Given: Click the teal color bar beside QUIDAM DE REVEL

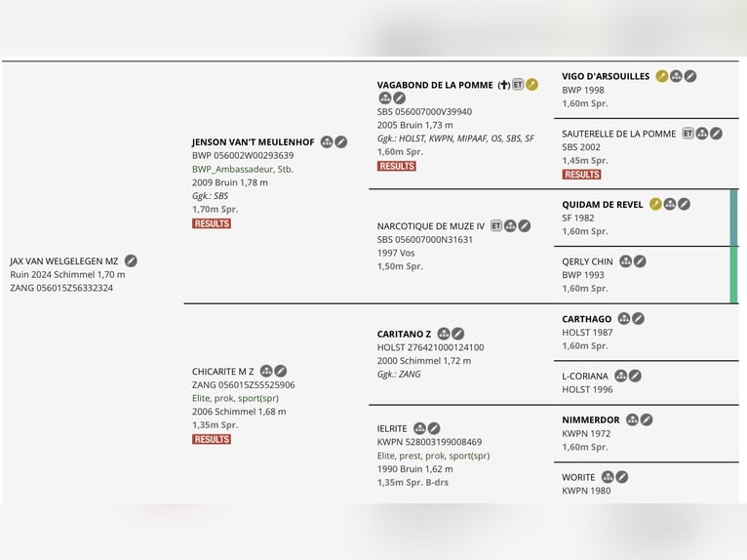Looking at the screenshot, I should pyautogui.click(x=733, y=218).
